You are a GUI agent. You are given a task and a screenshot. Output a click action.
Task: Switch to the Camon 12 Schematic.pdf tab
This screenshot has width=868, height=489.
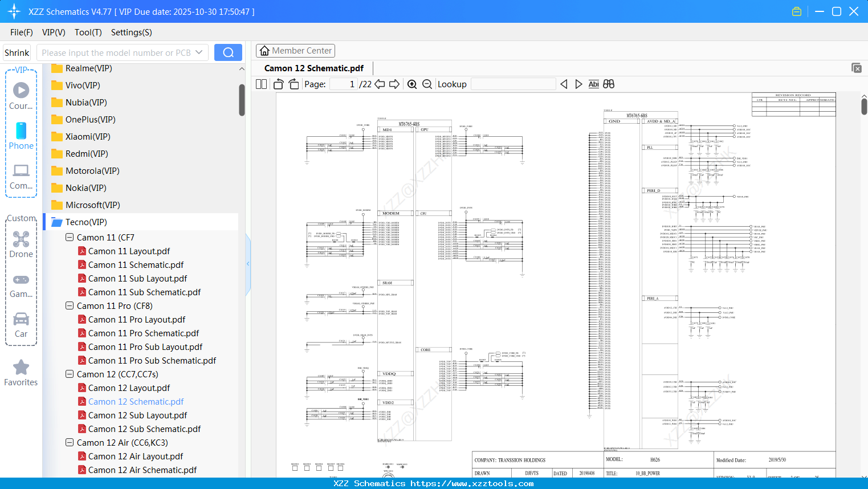click(x=313, y=68)
